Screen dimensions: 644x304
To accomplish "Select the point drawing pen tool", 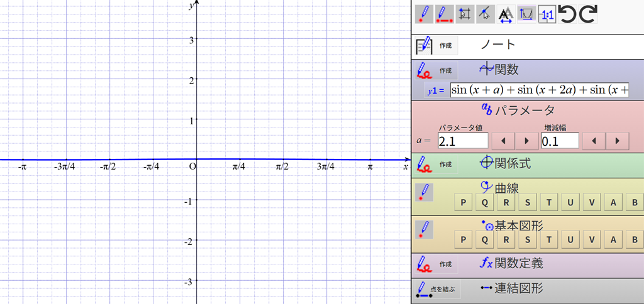I will point(425,14).
